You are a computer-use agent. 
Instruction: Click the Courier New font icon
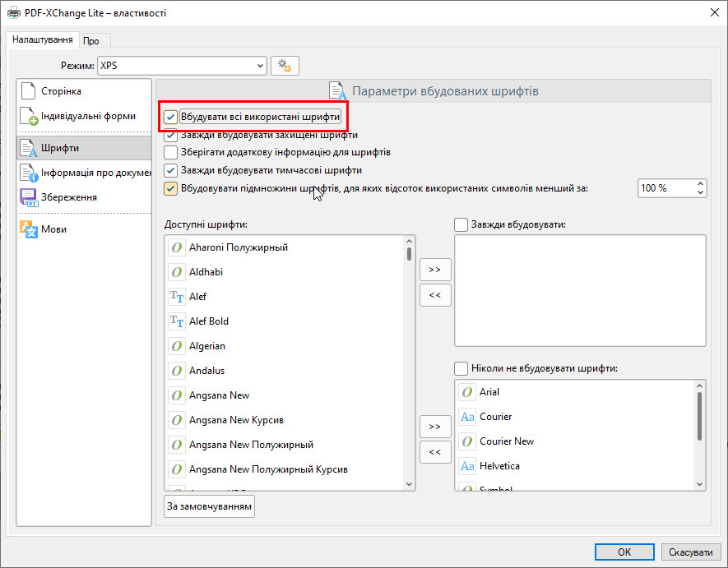click(467, 441)
